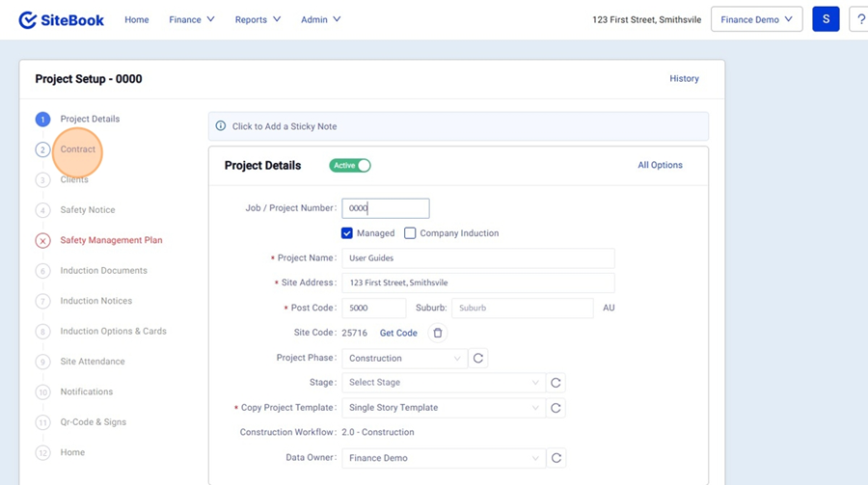The width and height of the screenshot is (868, 485).
Task: Toggle the Active project switch
Action: click(x=350, y=166)
